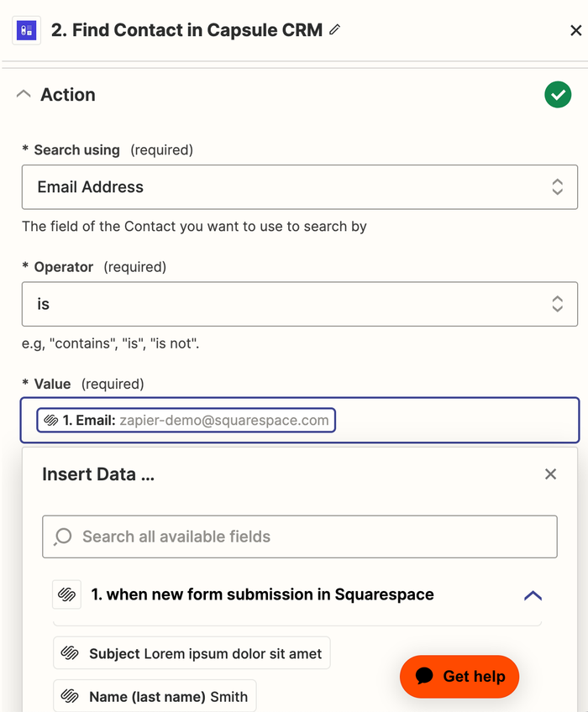Click the Insert Data heading
The height and width of the screenshot is (712, 588).
[98, 474]
